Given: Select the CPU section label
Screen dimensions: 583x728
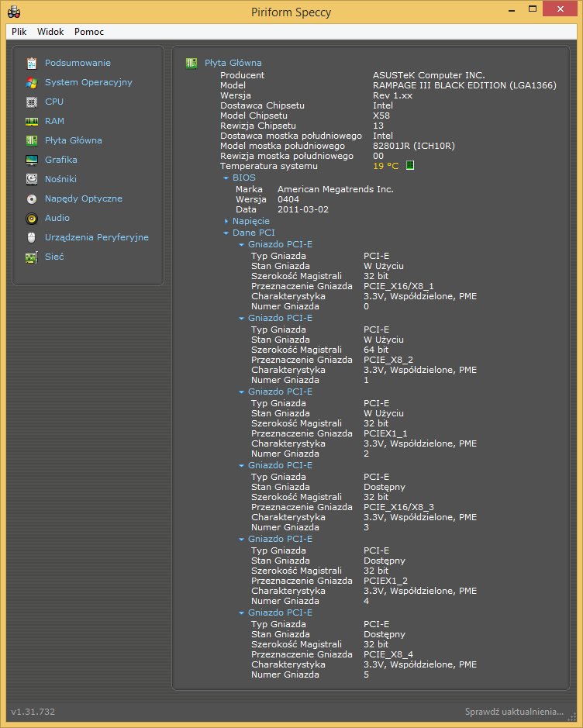Looking at the screenshot, I should tap(53, 102).
